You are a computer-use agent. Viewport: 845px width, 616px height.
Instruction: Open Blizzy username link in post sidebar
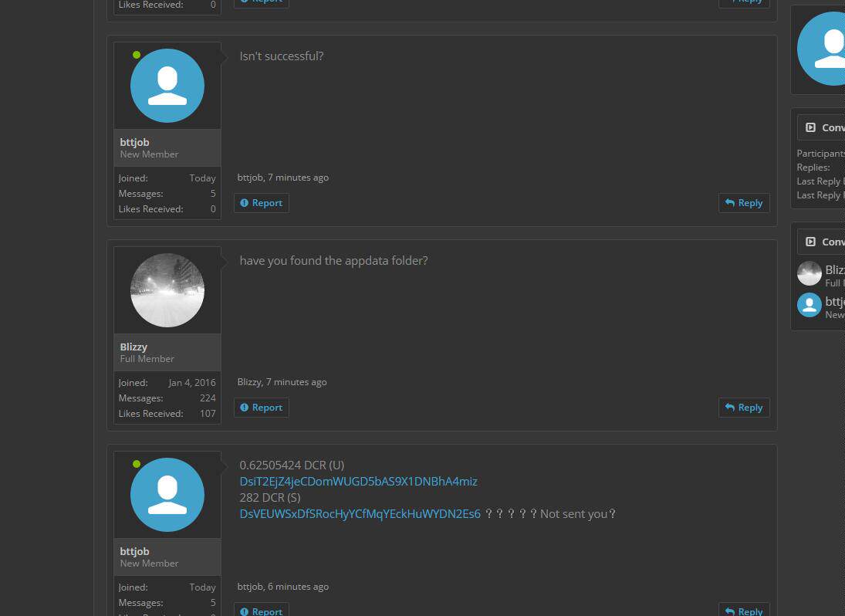coord(133,347)
